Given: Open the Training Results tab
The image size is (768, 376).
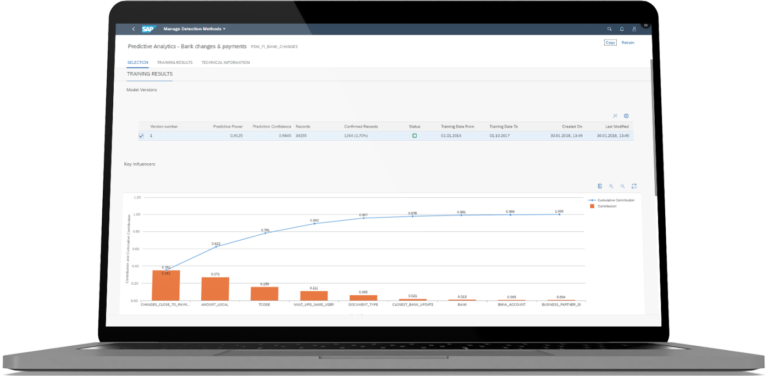Looking at the screenshot, I should click(x=174, y=63).
